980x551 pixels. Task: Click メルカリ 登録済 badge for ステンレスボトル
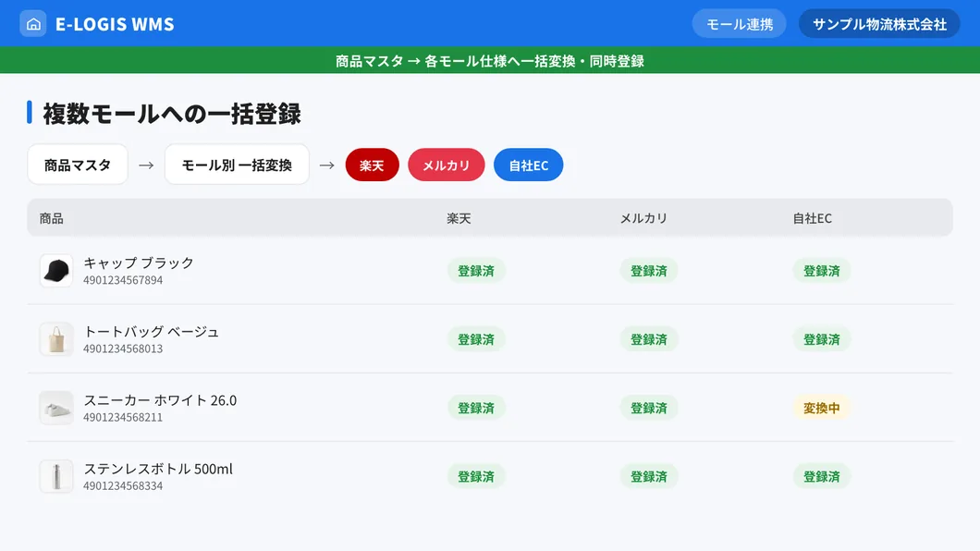click(x=649, y=476)
